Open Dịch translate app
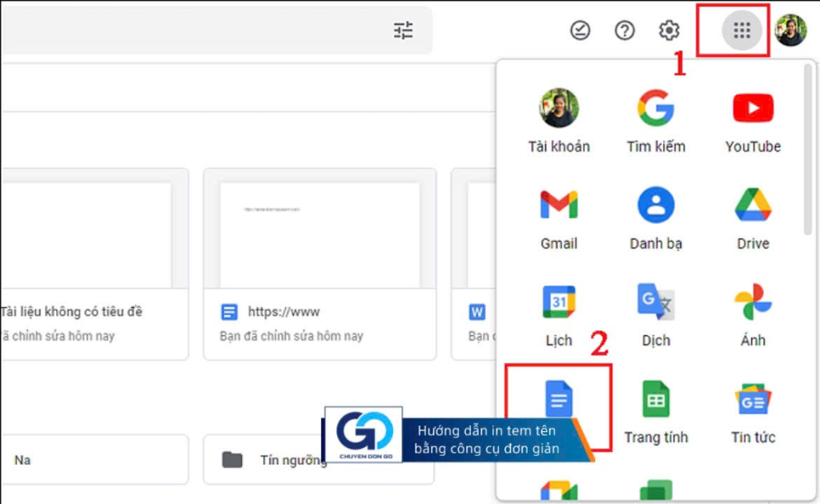Image resolution: width=820 pixels, height=504 pixels. click(x=656, y=315)
